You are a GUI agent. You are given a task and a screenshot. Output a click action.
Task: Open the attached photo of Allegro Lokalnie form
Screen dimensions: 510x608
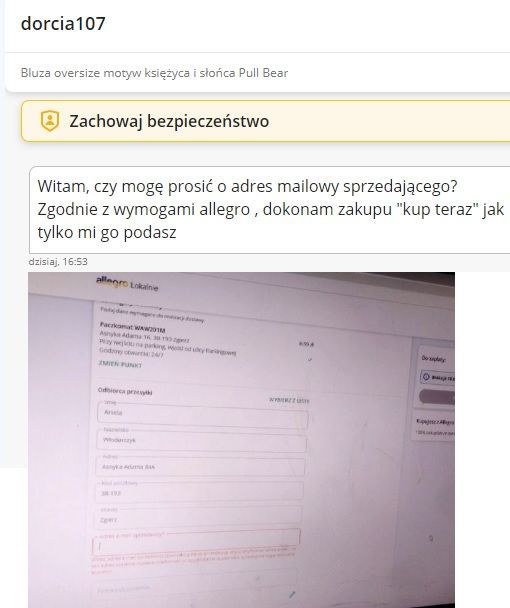coord(241,440)
